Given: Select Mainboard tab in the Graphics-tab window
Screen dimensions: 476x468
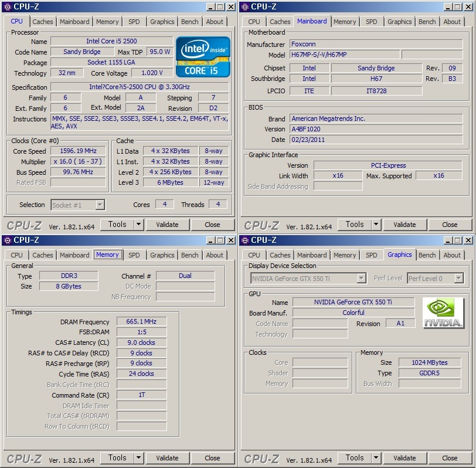Looking at the screenshot, I should 312,255.
